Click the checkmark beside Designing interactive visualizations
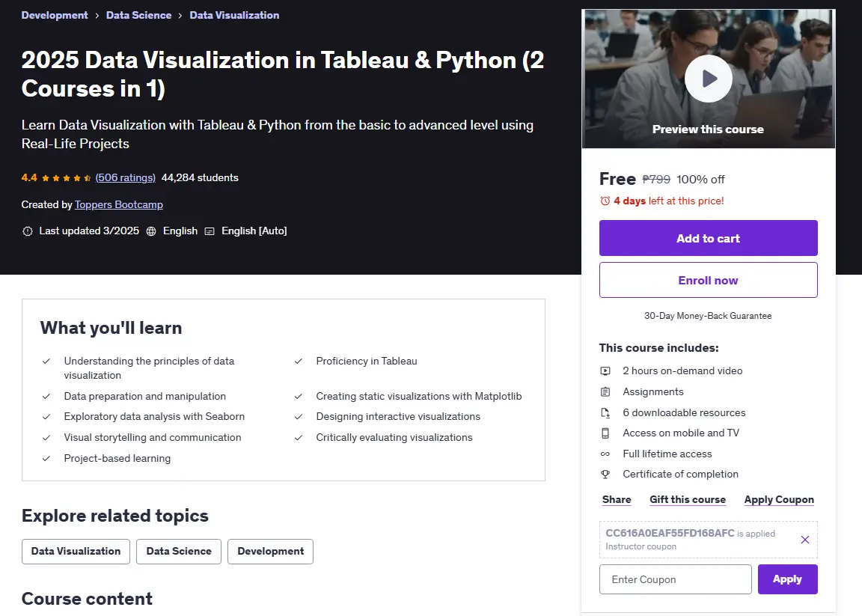 (299, 417)
